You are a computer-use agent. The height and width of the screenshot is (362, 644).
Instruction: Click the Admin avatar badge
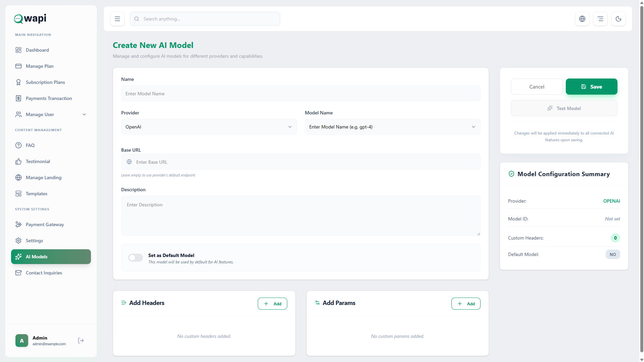point(22,341)
